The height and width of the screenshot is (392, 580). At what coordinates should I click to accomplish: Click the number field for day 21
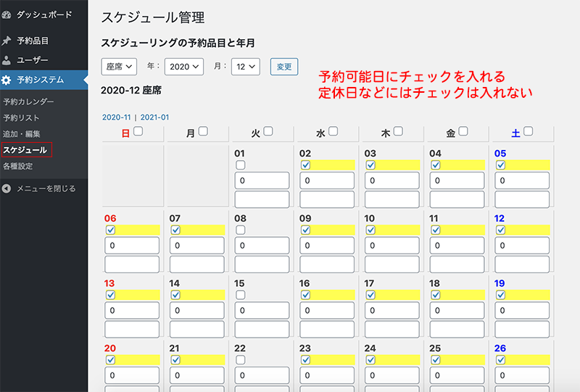(196, 375)
